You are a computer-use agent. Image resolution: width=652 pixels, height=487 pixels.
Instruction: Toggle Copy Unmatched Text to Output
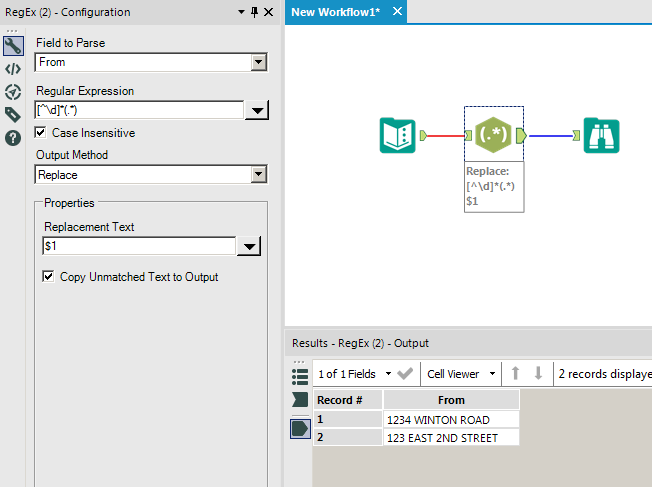[x=48, y=277]
